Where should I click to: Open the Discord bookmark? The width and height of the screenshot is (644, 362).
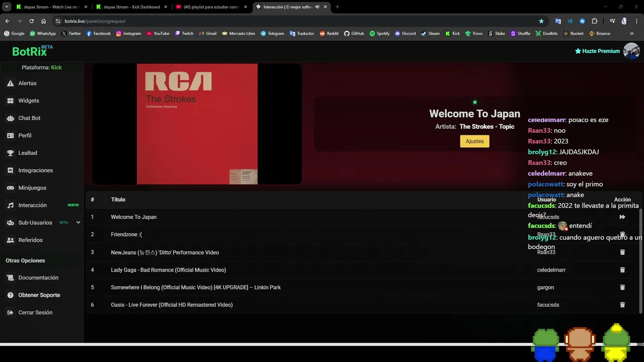tap(406, 34)
